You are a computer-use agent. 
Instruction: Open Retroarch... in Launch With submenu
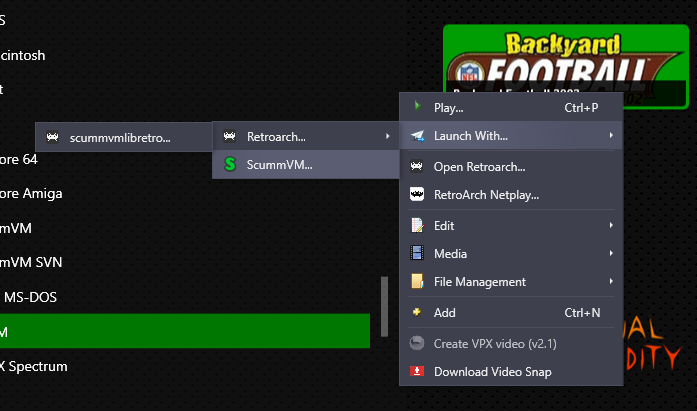point(305,136)
